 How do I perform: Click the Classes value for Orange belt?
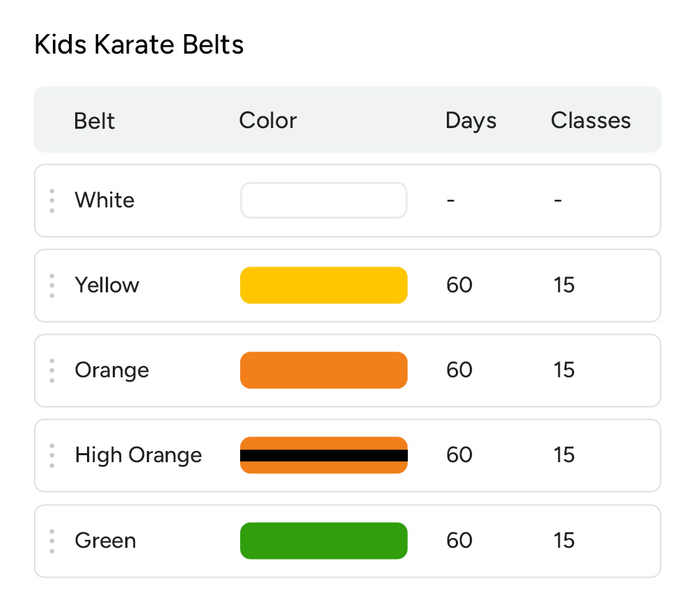coord(564,370)
